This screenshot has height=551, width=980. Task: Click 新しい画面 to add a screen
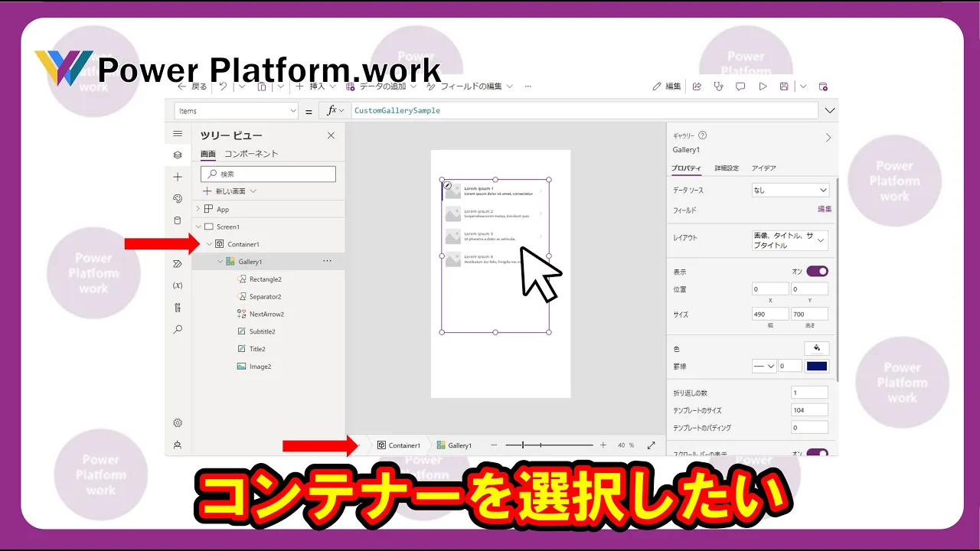coord(230,191)
